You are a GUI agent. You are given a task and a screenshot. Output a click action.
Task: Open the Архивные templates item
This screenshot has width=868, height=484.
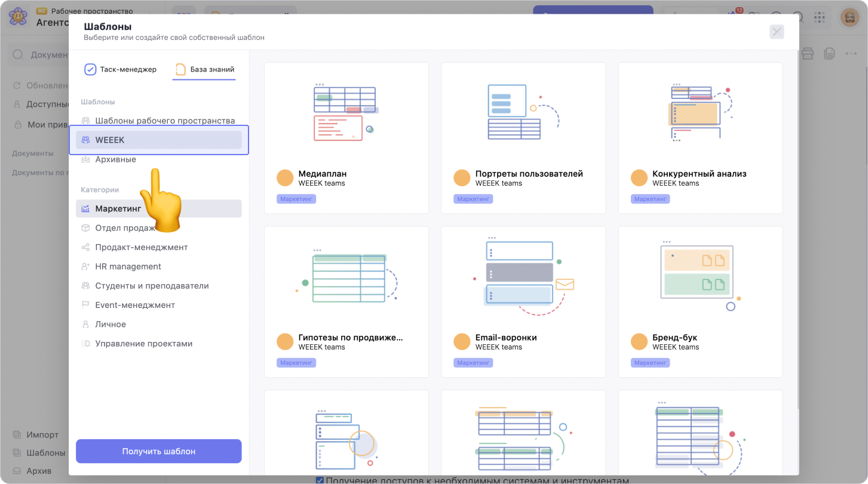[158, 159]
